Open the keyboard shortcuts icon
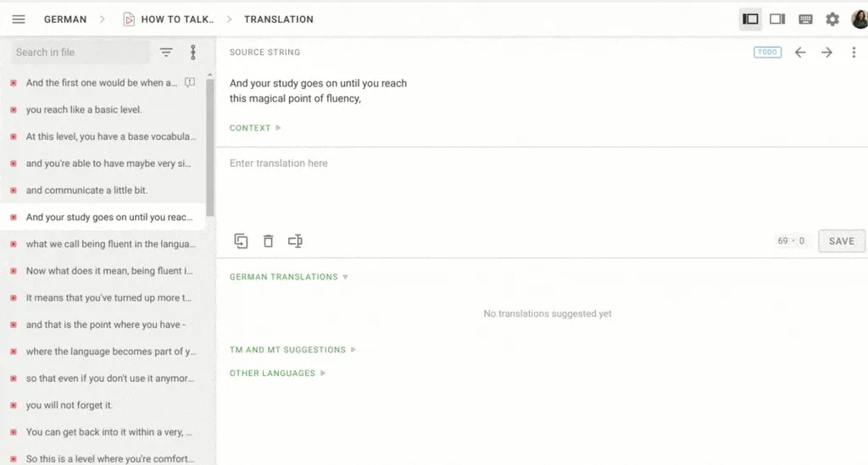The height and width of the screenshot is (465, 868). pyautogui.click(x=805, y=19)
